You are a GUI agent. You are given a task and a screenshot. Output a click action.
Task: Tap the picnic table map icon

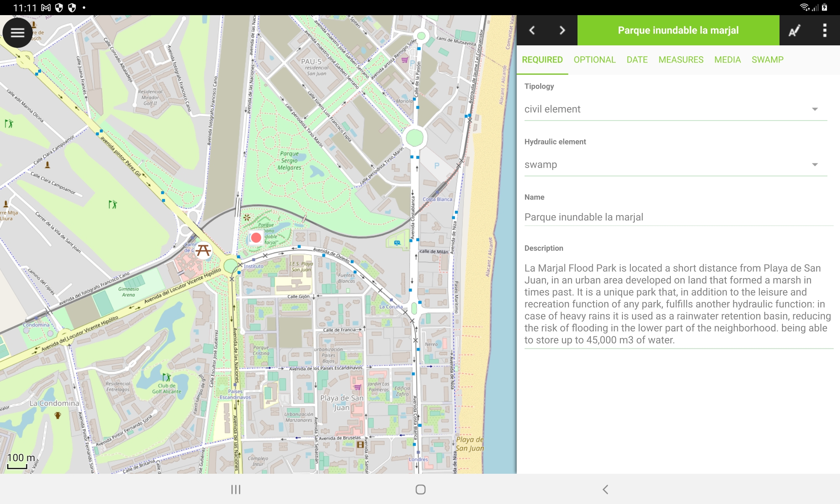click(x=203, y=250)
